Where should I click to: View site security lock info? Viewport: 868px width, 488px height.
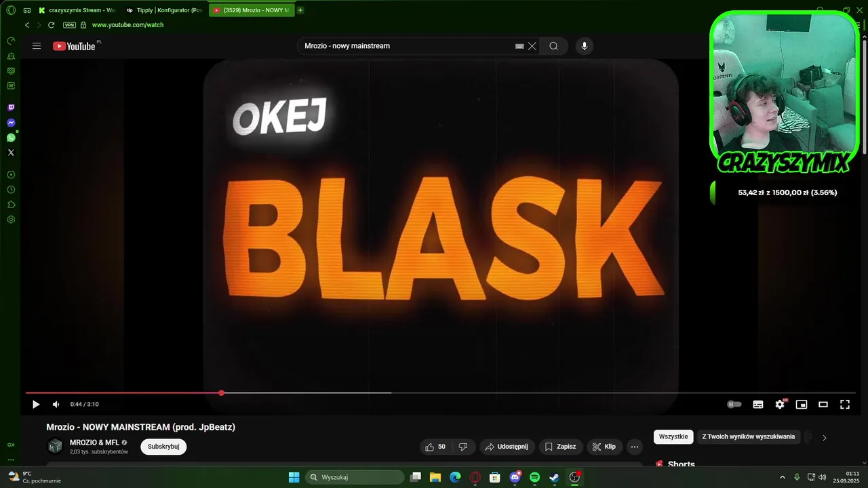point(83,25)
